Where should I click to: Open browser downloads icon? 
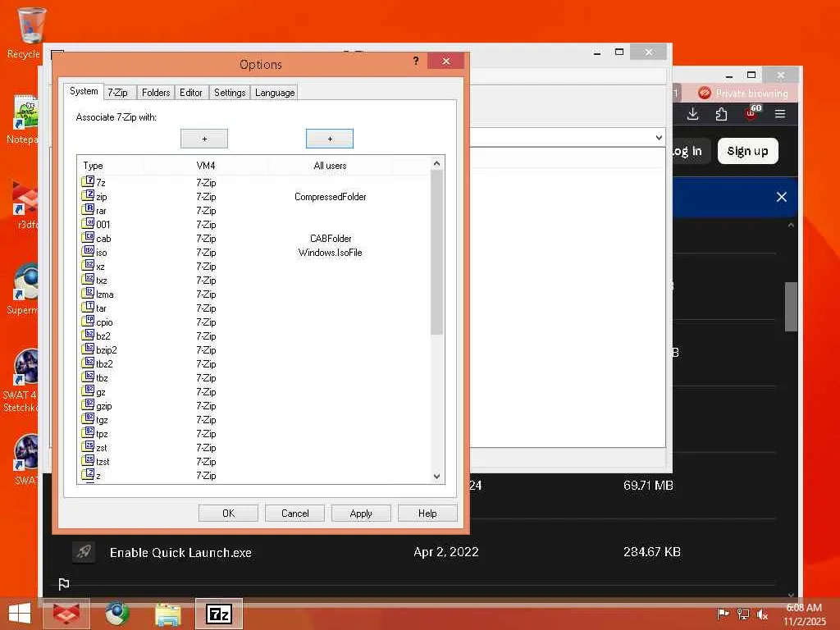(692, 113)
